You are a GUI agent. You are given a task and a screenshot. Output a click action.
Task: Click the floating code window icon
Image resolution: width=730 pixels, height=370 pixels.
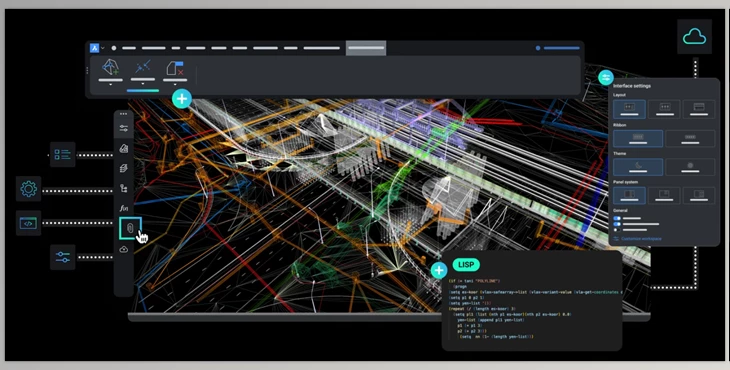(28, 223)
